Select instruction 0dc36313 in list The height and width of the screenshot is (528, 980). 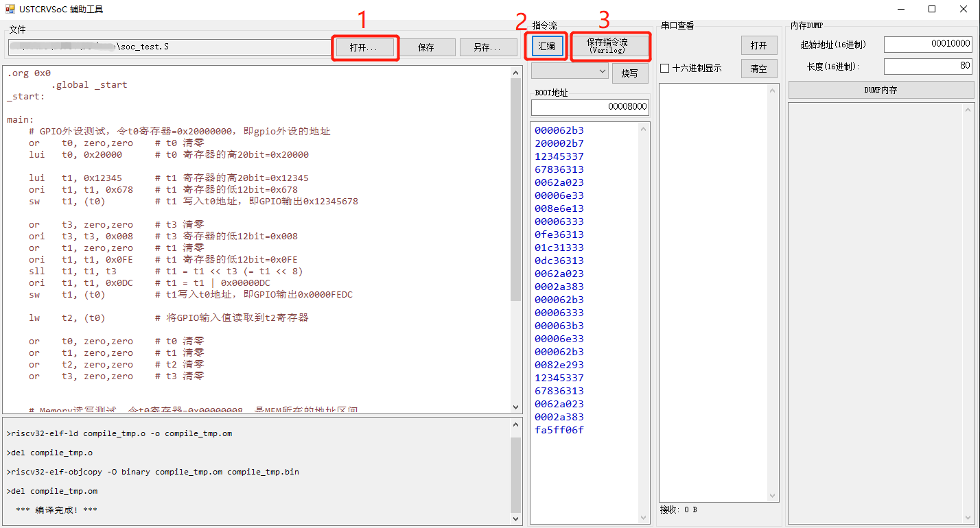559,261
